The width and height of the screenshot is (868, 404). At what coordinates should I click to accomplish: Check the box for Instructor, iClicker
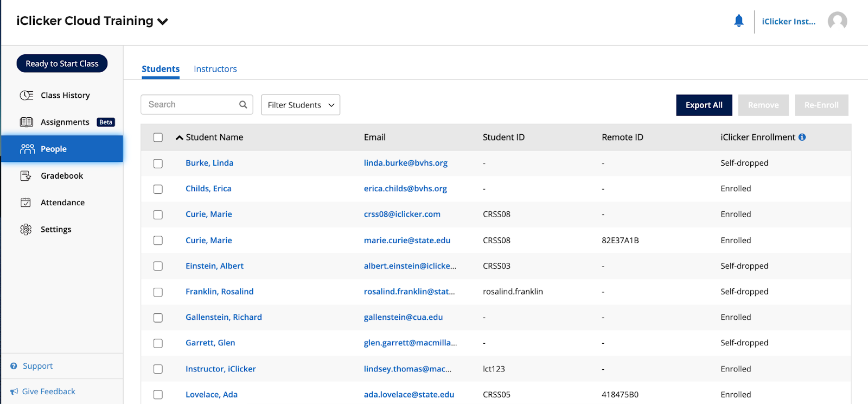pyautogui.click(x=158, y=369)
